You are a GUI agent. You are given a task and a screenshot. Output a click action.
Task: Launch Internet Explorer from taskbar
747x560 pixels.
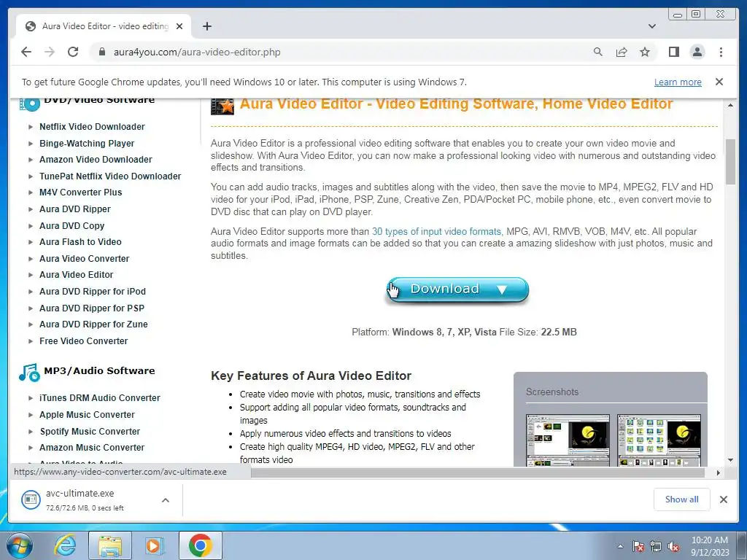[65, 545]
